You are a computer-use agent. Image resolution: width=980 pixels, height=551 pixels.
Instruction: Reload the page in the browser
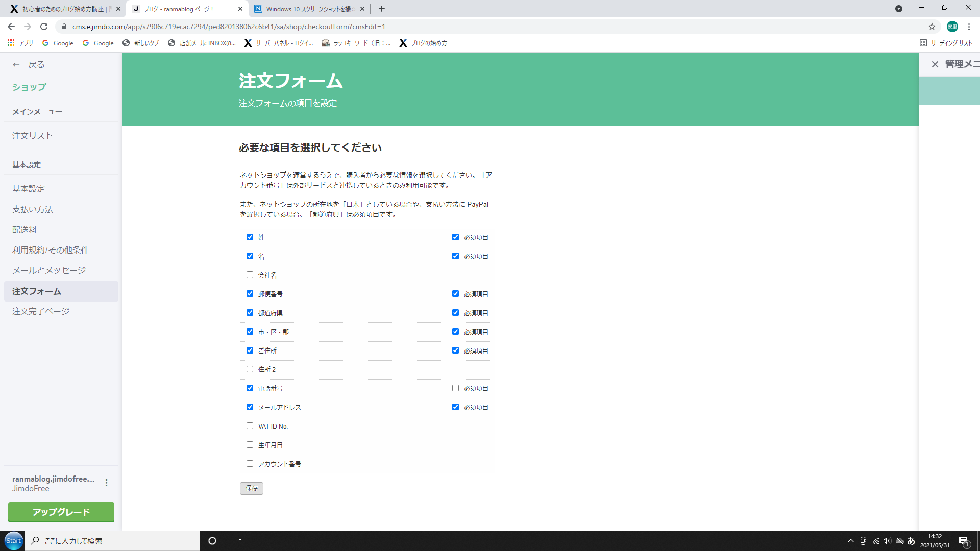tap(44, 27)
